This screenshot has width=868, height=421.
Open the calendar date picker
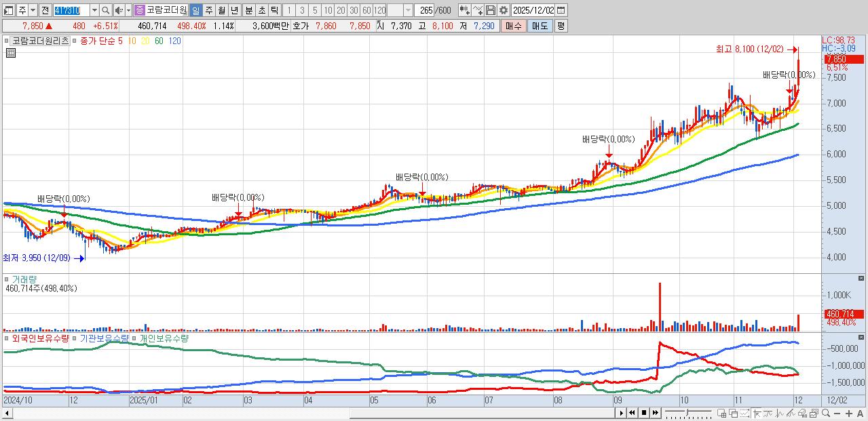coord(561,10)
